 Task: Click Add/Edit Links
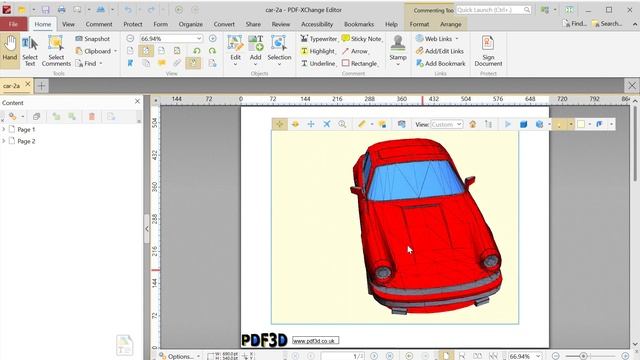point(440,51)
